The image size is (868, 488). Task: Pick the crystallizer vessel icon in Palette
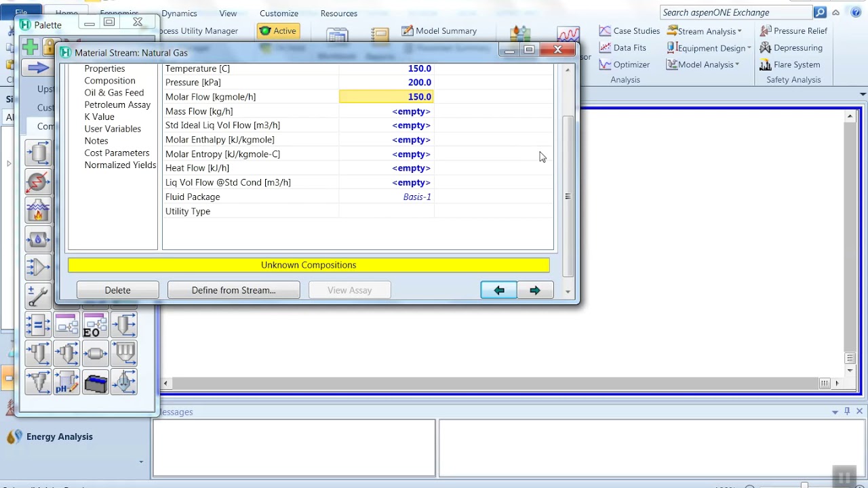[123, 382]
